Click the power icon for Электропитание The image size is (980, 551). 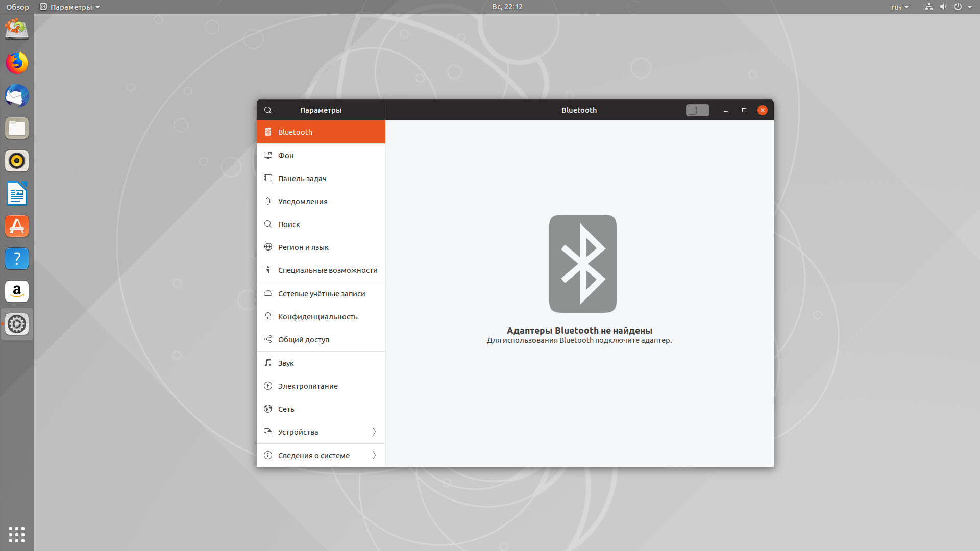coord(268,386)
